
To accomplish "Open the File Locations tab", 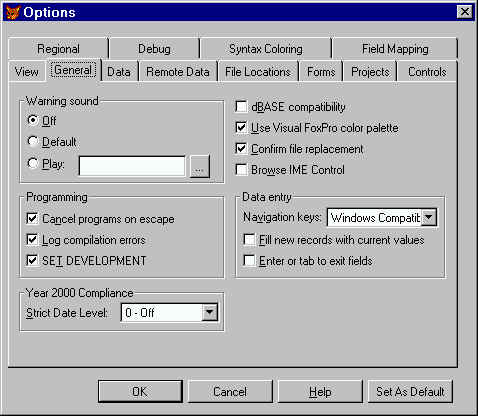I will coord(258,72).
